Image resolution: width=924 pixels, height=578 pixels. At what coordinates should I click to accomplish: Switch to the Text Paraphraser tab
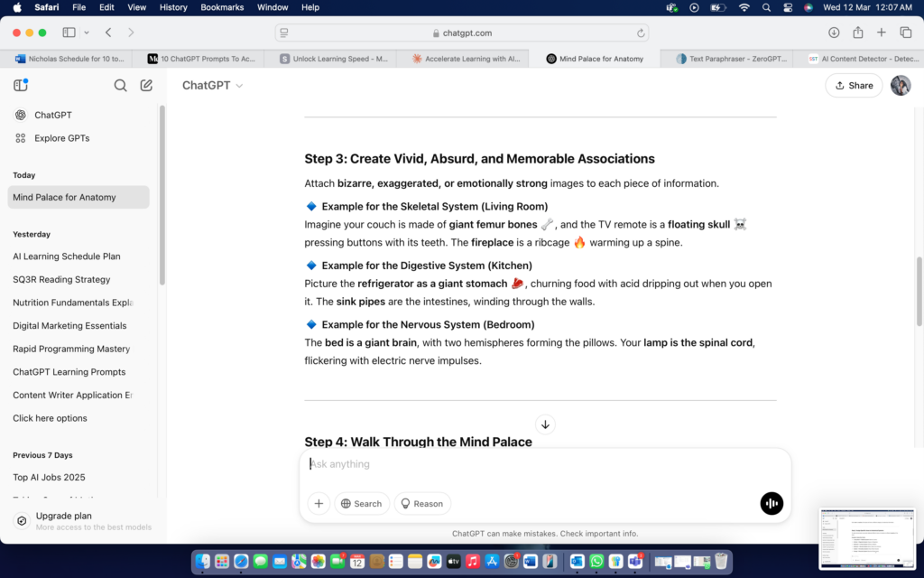click(729, 59)
